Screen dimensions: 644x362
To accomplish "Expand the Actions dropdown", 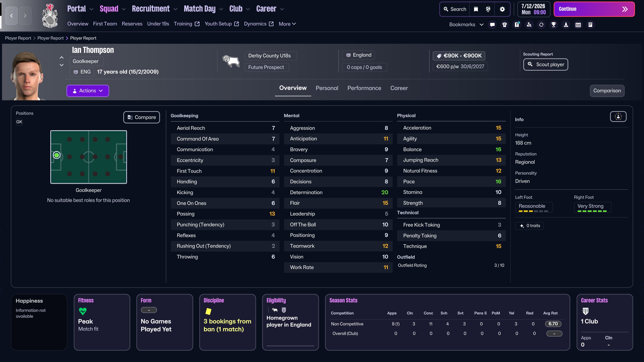I will 88,91.
